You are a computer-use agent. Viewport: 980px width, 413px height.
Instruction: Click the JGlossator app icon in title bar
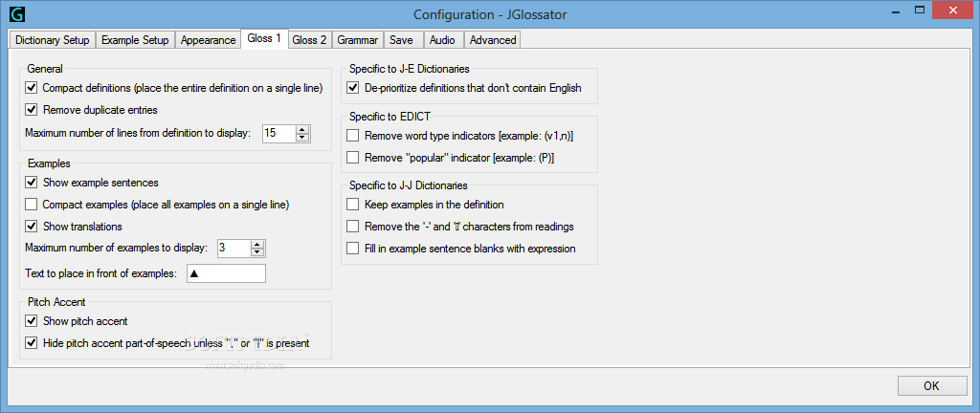click(x=17, y=13)
